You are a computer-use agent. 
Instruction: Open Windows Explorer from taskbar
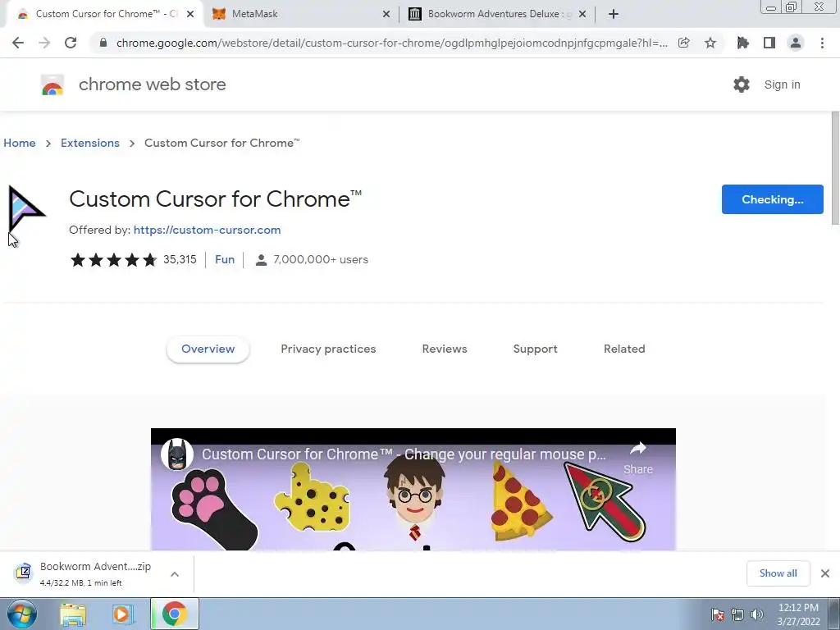click(73, 614)
